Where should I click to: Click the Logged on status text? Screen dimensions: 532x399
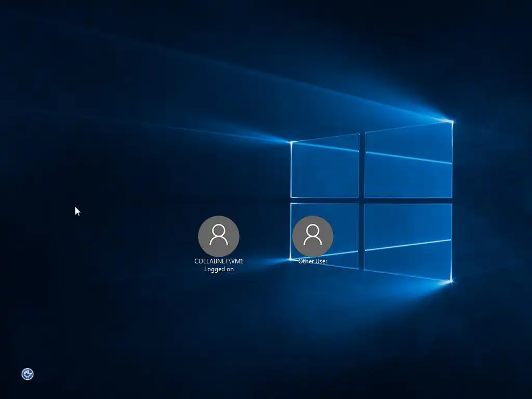click(x=219, y=269)
